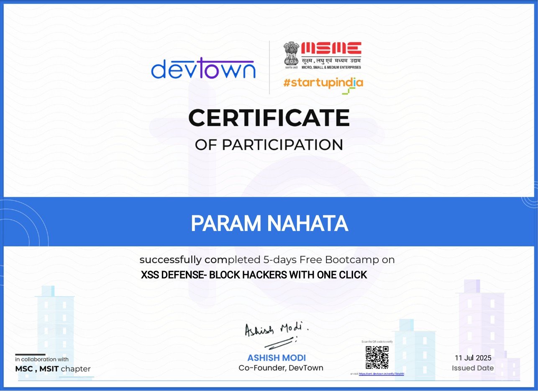538x392 pixels.
Task: Click the QR code to verify
Action: 377,358
